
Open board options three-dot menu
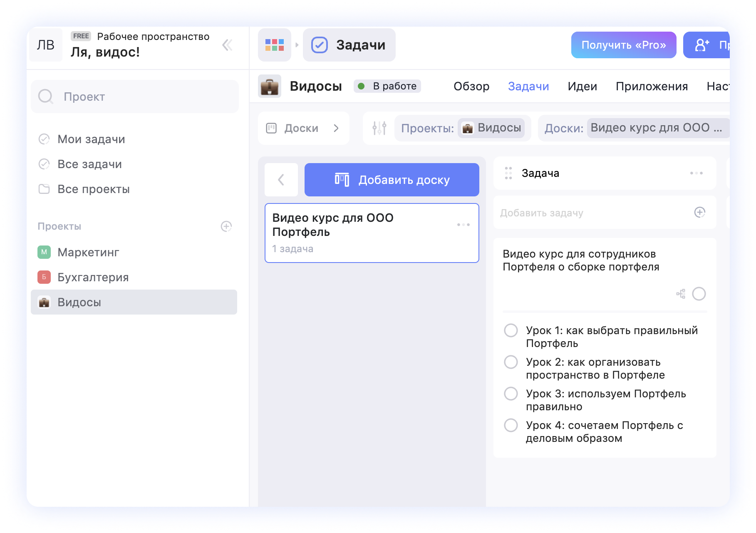[x=463, y=225]
